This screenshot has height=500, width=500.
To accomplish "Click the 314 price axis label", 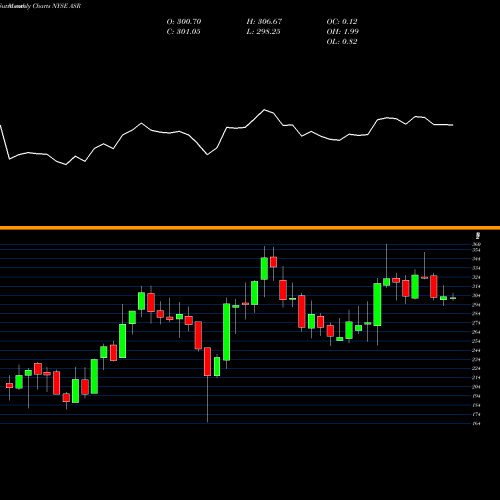I will point(476,286).
